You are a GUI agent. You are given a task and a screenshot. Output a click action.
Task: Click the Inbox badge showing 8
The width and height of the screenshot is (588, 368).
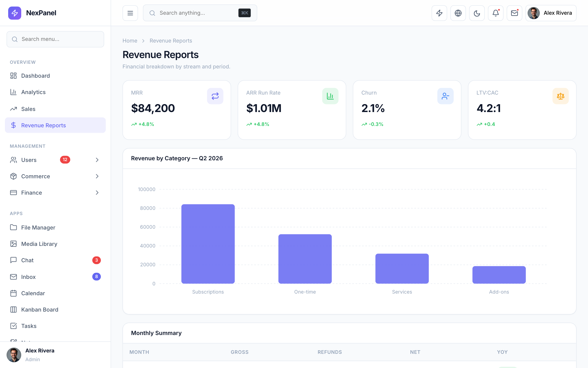(x=96, y=277)
